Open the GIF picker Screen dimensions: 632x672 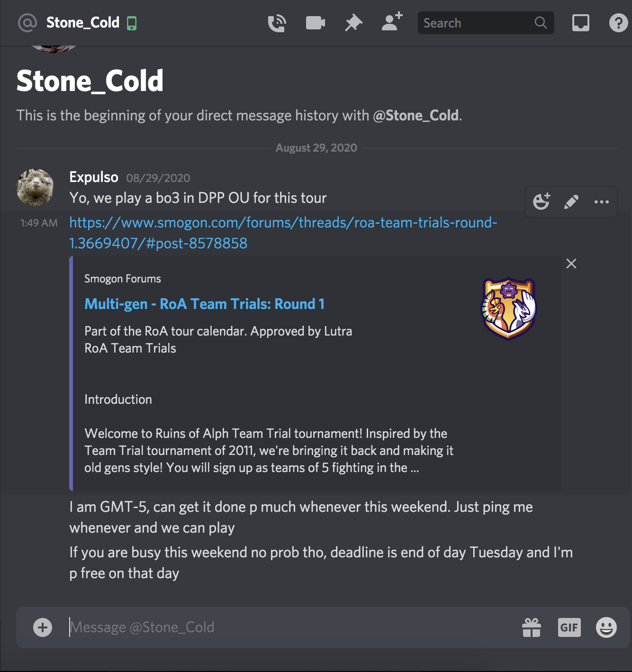[569, 627]
